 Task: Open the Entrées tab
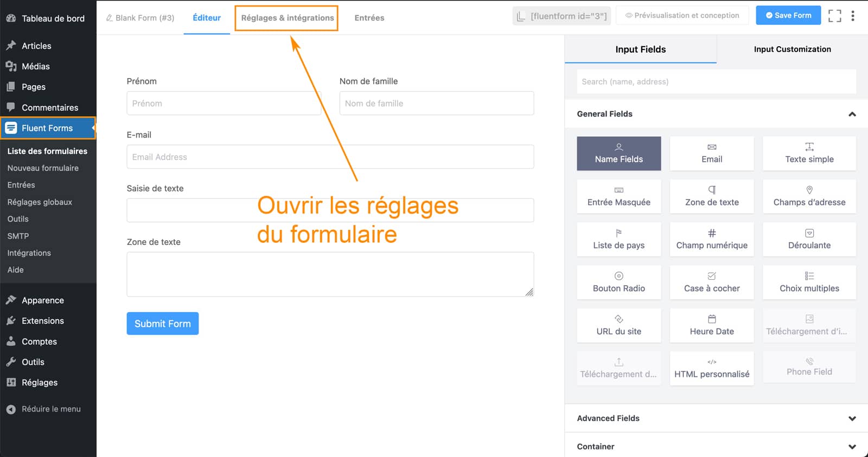point(369,18)
